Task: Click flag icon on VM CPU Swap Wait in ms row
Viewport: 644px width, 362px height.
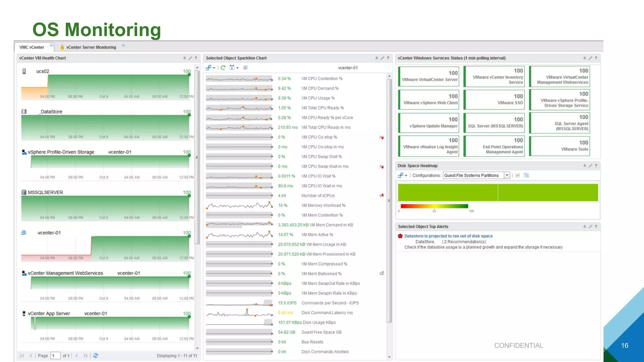Action: tap(382, 167)
